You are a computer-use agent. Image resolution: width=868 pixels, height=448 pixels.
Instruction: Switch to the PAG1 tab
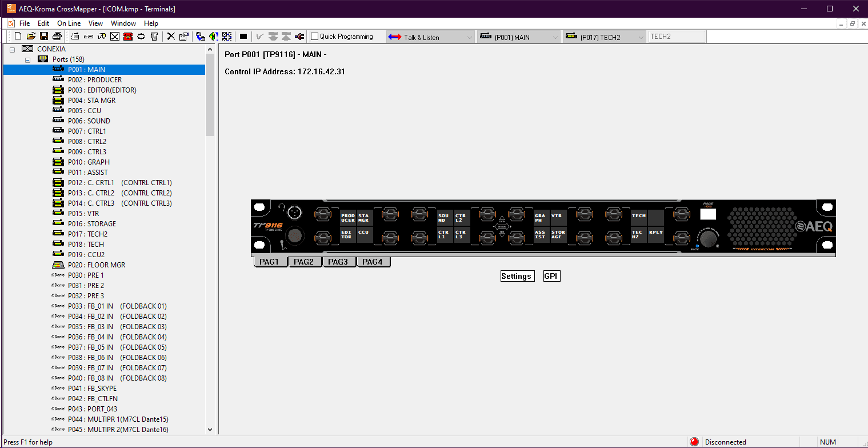pyautogui.click(x=270, y=262)
